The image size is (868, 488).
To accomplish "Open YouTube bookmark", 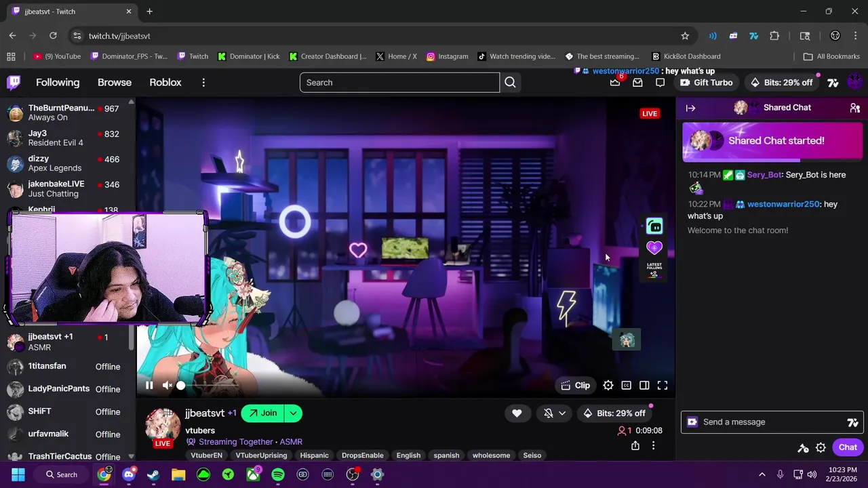I will pos(57,56).
